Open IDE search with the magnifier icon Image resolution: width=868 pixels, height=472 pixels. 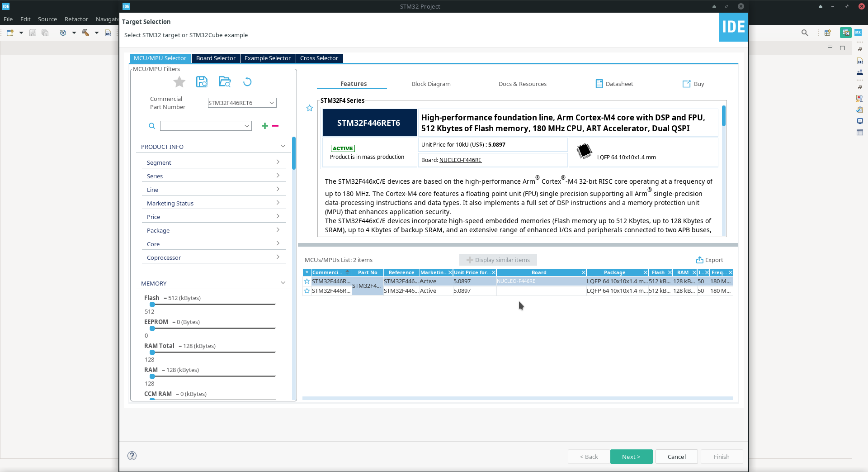coord(805,33)
